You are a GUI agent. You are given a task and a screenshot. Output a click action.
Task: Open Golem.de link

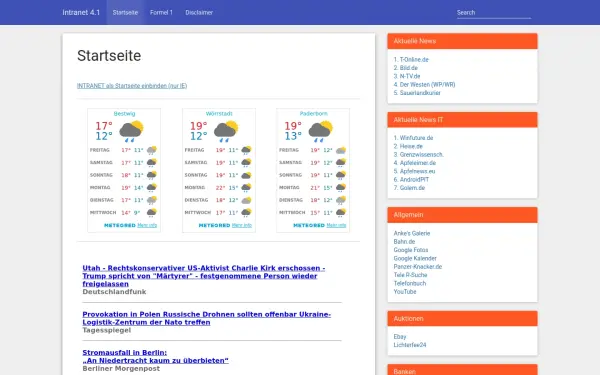click(x=412, y=188)
